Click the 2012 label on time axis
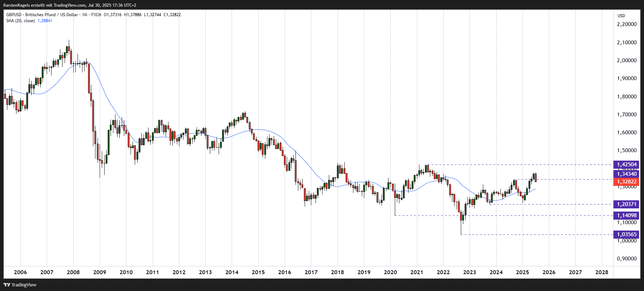 pyautogui.click(x=179, y=272)
